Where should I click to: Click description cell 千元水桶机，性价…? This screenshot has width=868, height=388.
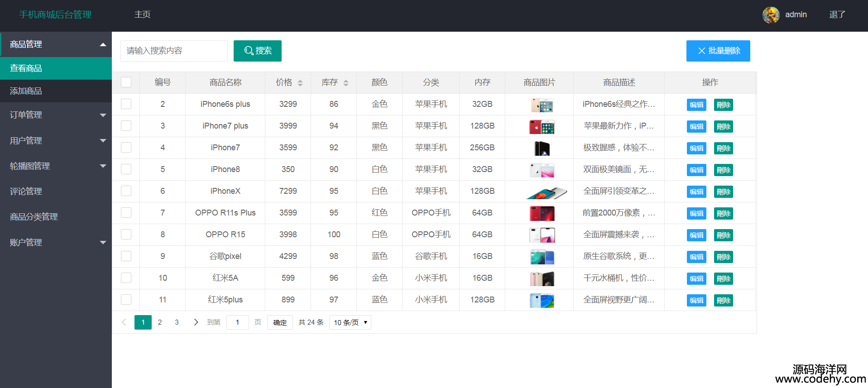pos(619,278)
